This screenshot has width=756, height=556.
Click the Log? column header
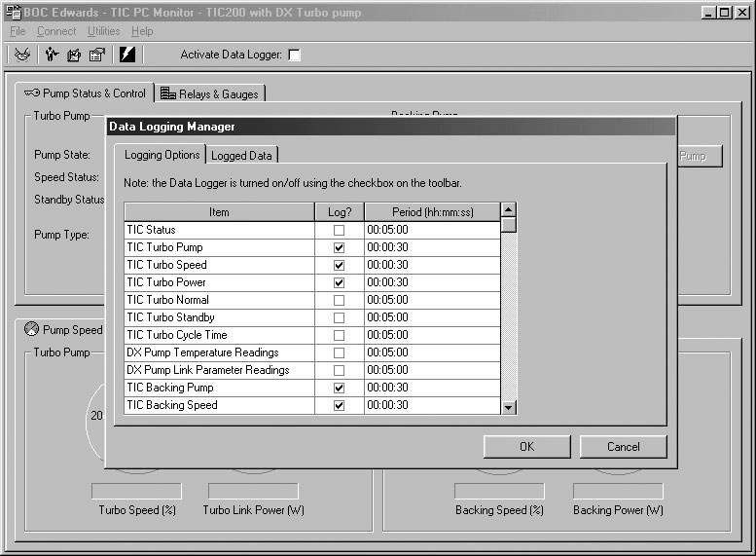point(340,212)
